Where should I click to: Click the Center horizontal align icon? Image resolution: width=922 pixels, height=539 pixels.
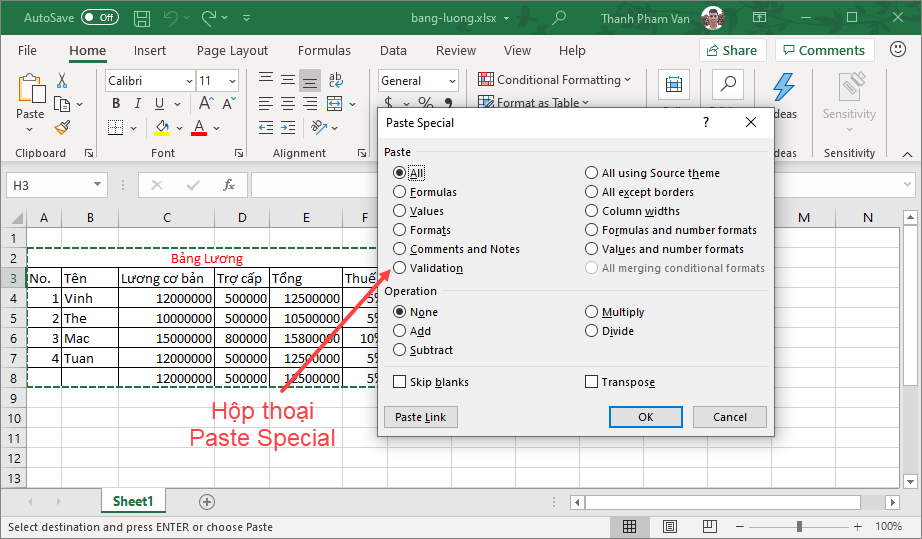click(x=288, y=104)
